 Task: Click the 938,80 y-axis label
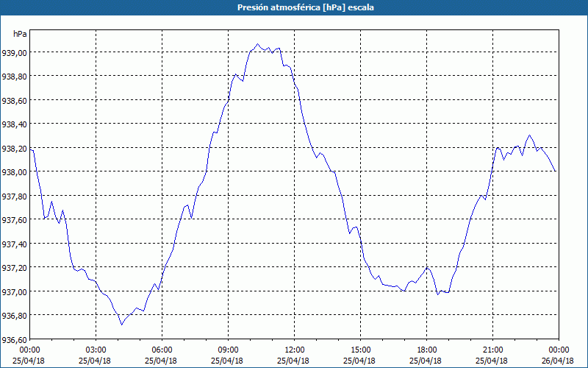point(14,77)
